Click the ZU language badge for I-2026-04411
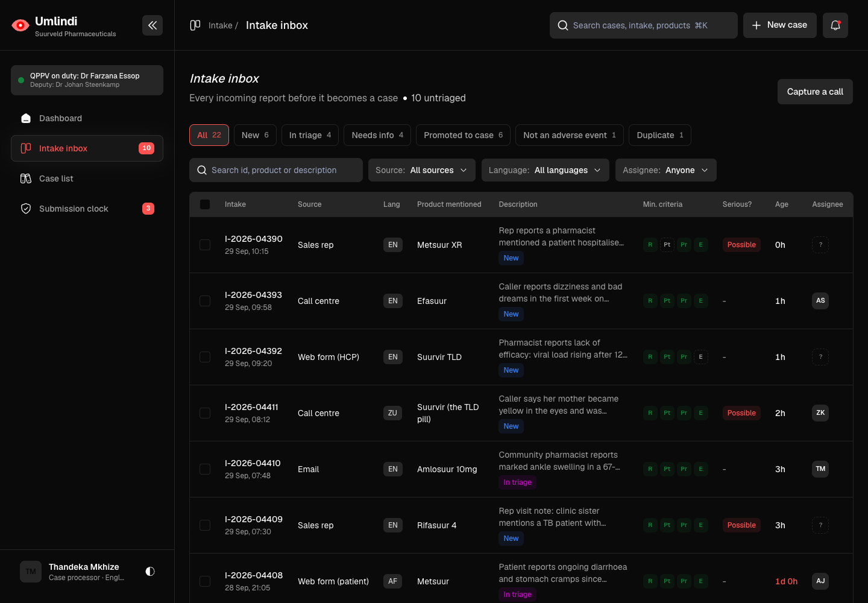Image resolution: width=868 pixels, height=603 pixels. coord(392,413)
